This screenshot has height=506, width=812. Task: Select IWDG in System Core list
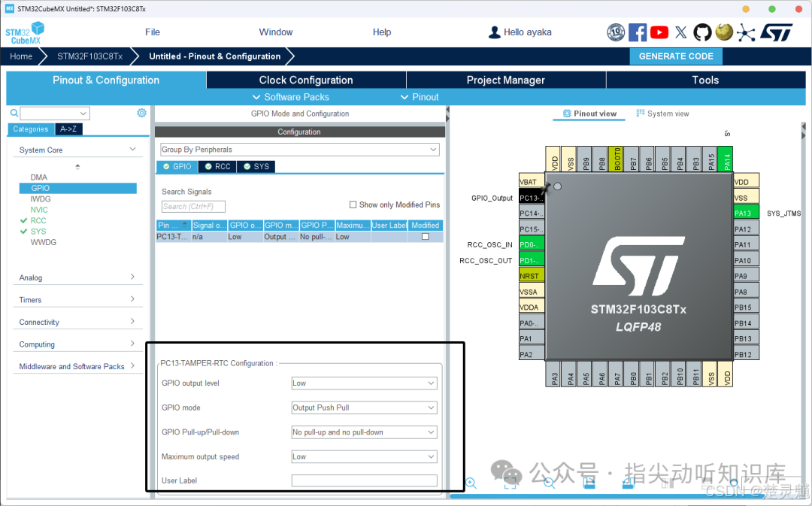click(x=41, y=199)
